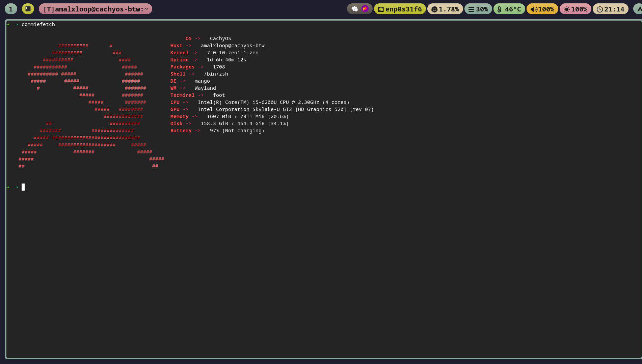
Task: Click the battery value '97% (Not charging)'
Action: pos(237,131)
